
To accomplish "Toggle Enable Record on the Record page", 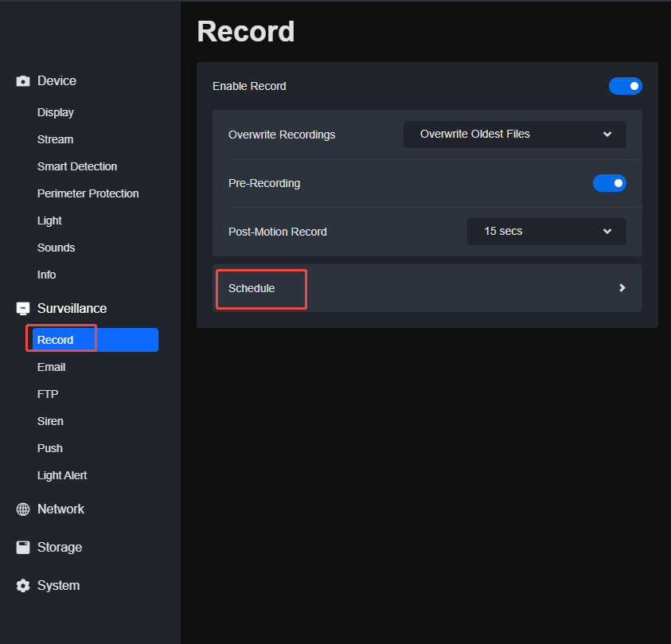I will [x=626, y=86].
